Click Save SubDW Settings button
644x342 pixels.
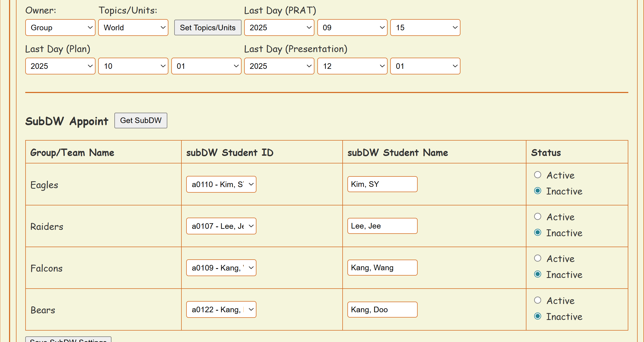(x=68, y=340)
